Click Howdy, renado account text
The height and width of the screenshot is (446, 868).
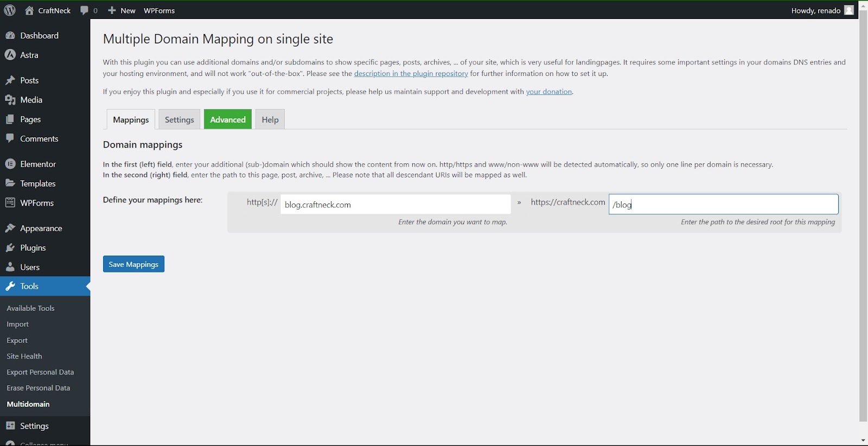pyautogui.click(x=815, y=10)
